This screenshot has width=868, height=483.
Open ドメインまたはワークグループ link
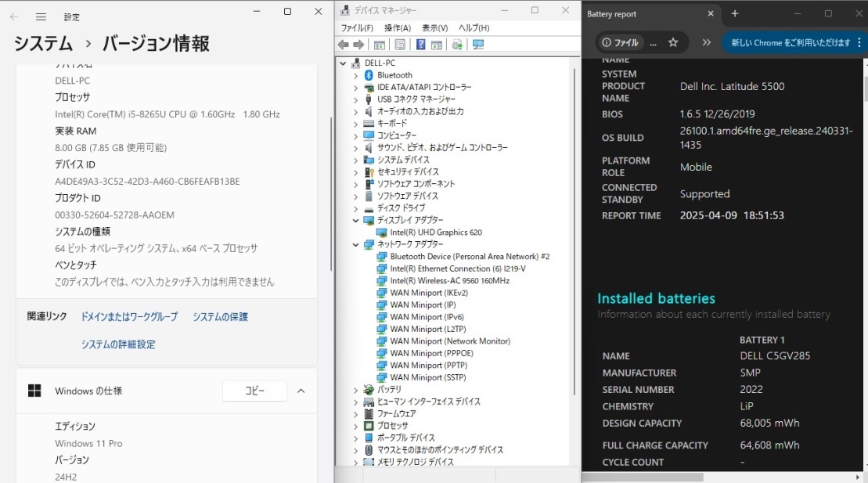pos(130,316)
